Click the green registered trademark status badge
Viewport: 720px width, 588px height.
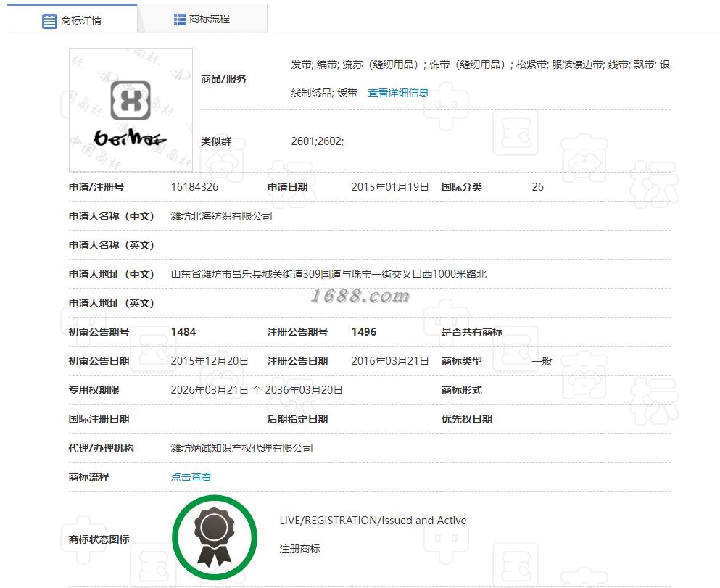click(215, 537)
